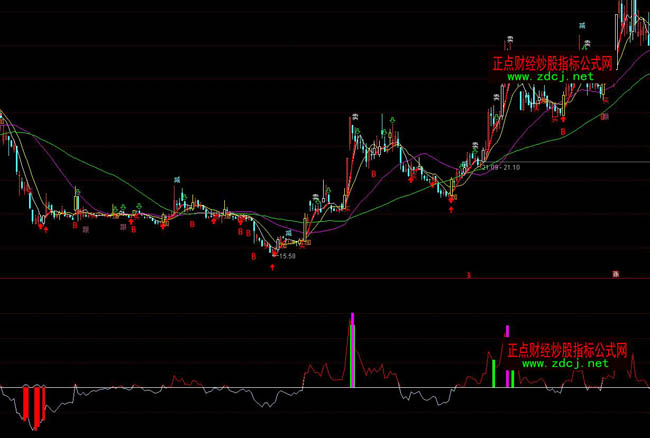Select the 15.58 low price label

tap(287, 256)
